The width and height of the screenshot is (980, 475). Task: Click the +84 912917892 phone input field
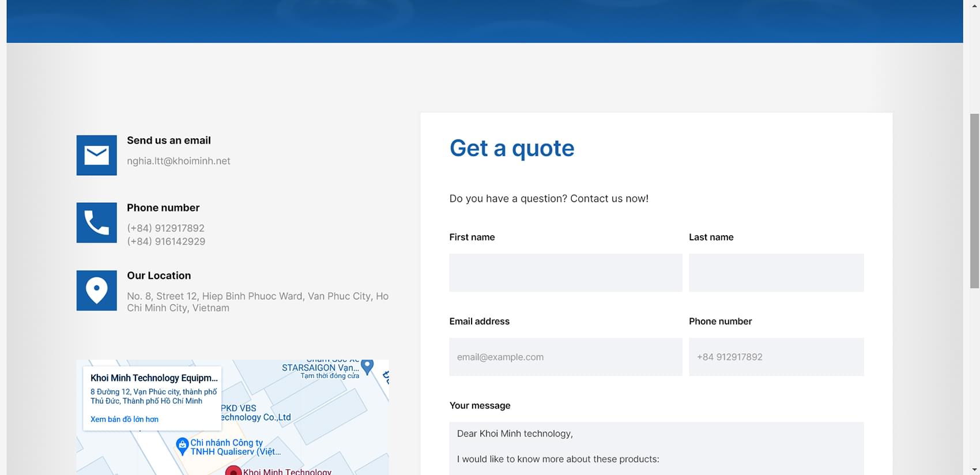776,357
